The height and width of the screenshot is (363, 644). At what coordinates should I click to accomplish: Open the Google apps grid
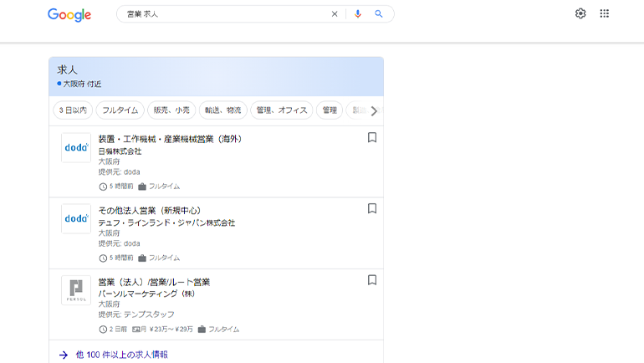605,13
